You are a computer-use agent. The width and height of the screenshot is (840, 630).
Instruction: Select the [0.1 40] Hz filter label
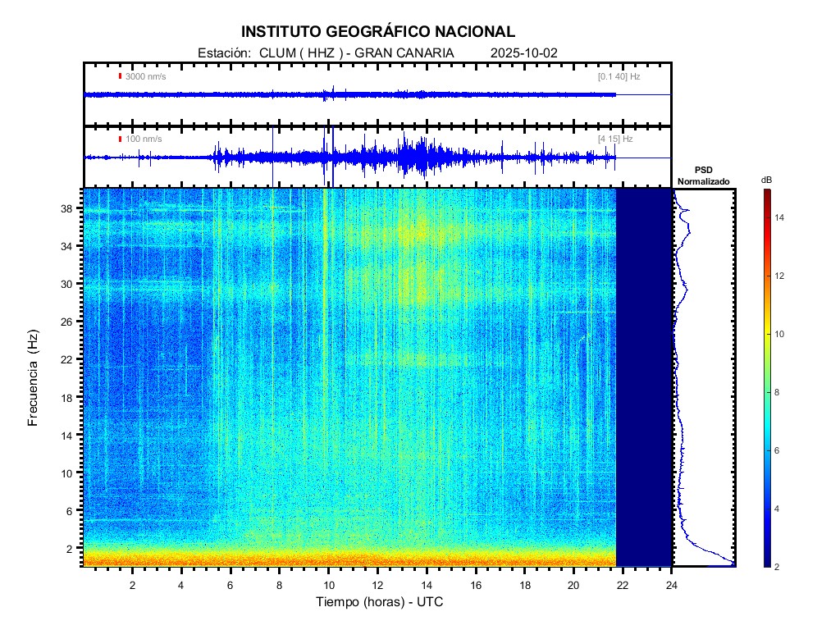(x=619, y=76)
